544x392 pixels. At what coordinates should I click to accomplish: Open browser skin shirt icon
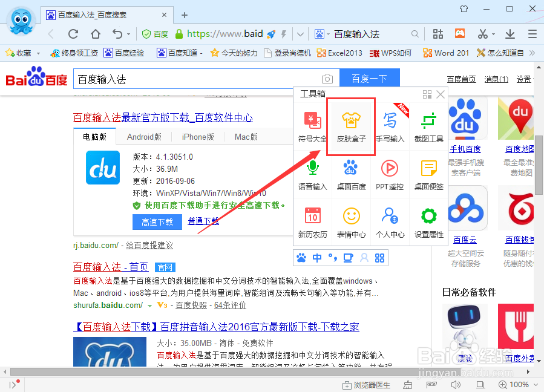(464, 8)
